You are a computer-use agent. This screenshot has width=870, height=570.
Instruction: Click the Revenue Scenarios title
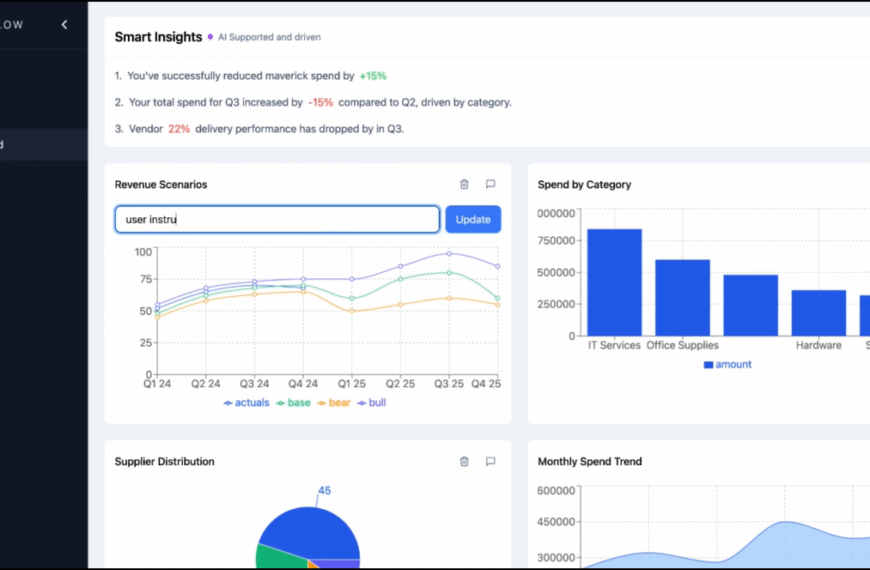click(x=161, y=185)
